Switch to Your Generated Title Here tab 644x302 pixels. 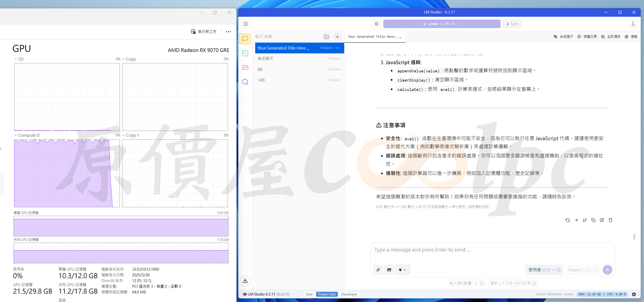(375, 37)
